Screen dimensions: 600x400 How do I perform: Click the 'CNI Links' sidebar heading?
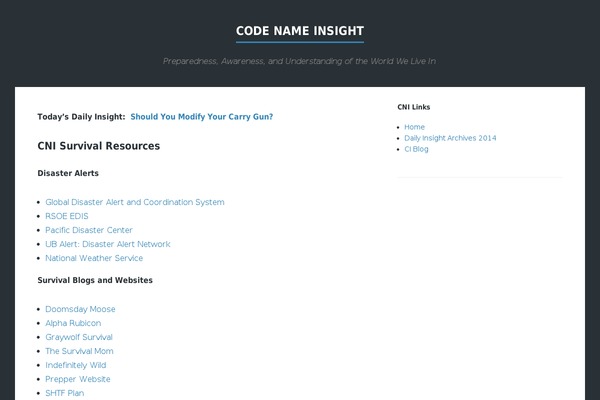(x=414, y=107)
